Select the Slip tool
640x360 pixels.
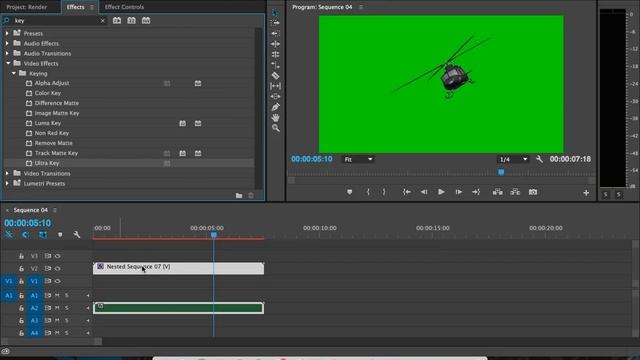click(x=276, y=86)
